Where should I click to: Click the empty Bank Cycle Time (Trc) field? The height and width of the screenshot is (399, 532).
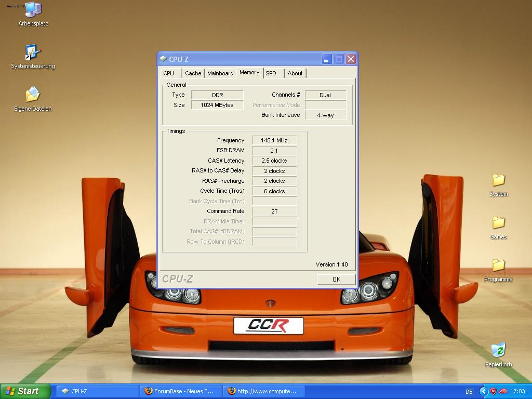click(x=274, y=201)
